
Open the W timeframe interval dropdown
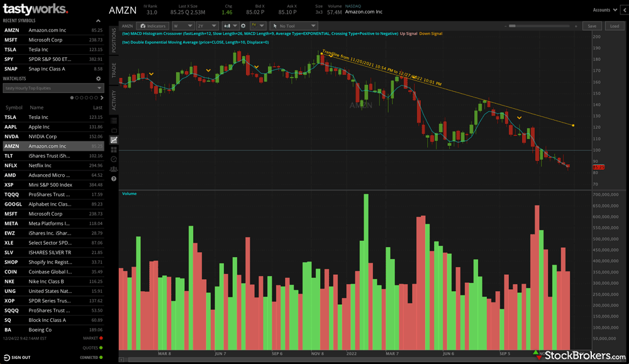click(x=183, y=26)
